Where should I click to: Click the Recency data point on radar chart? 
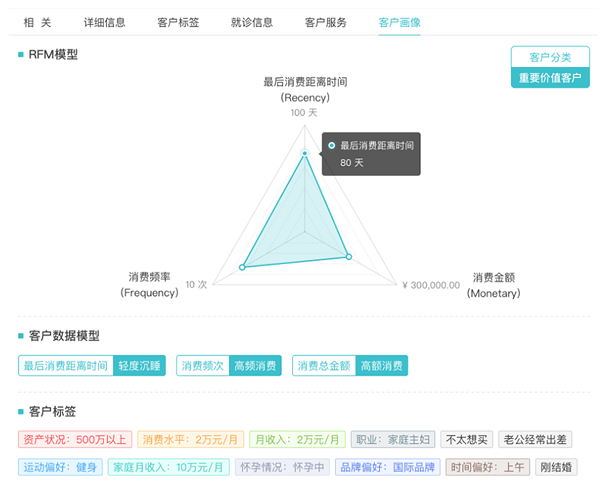click(x=306, y=153)
